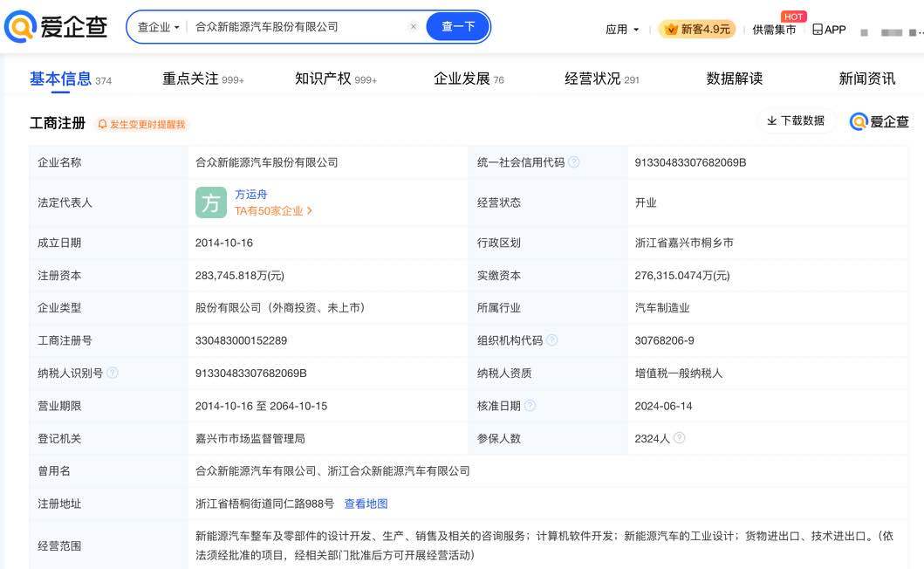Clear the search box with the X icon
This screenshot has width=924, height=569.
click(414, 27)
